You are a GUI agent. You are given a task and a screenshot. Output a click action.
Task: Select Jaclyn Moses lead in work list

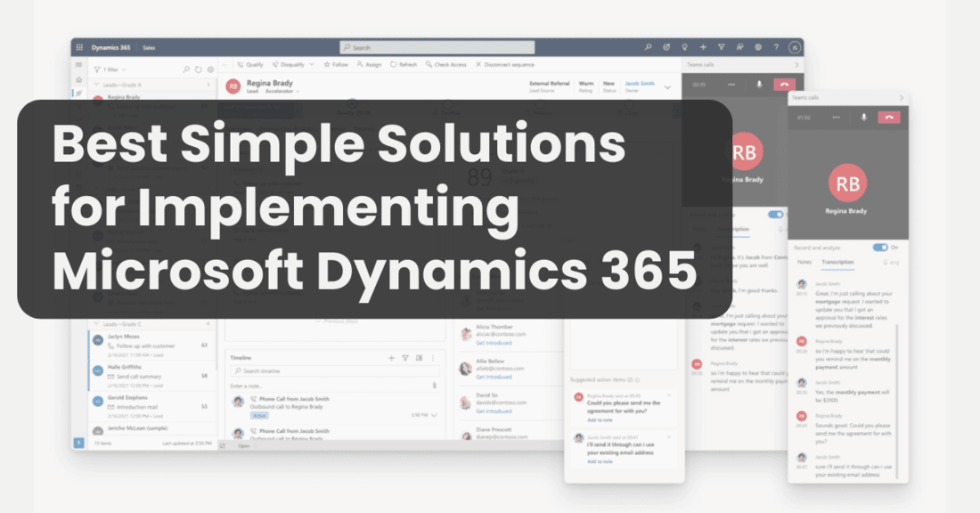151,346
